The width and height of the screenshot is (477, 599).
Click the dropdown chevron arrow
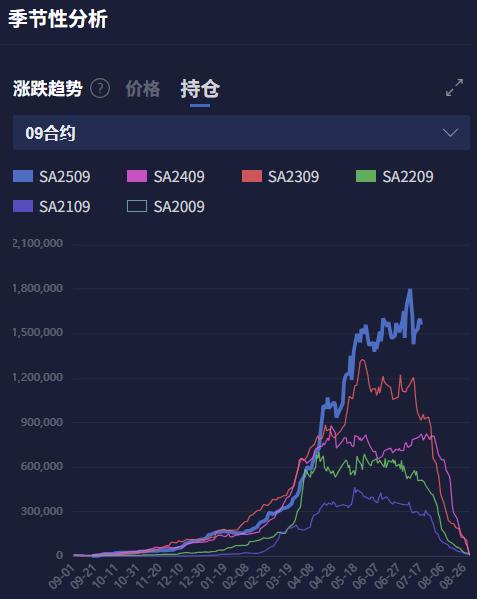450,133
